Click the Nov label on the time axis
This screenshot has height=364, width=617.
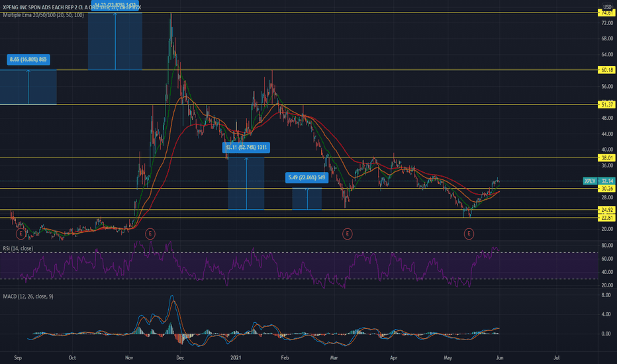tap(129, 357)
